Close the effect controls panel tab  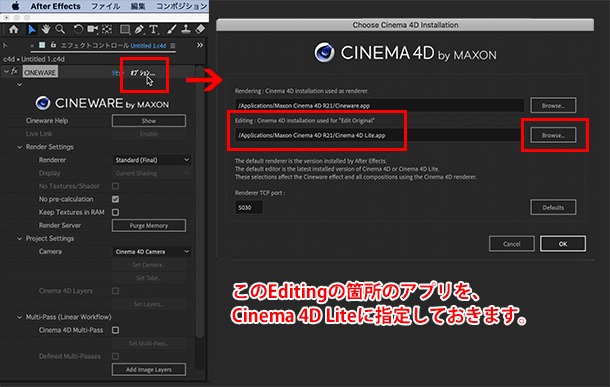click(x=32, y=46)
